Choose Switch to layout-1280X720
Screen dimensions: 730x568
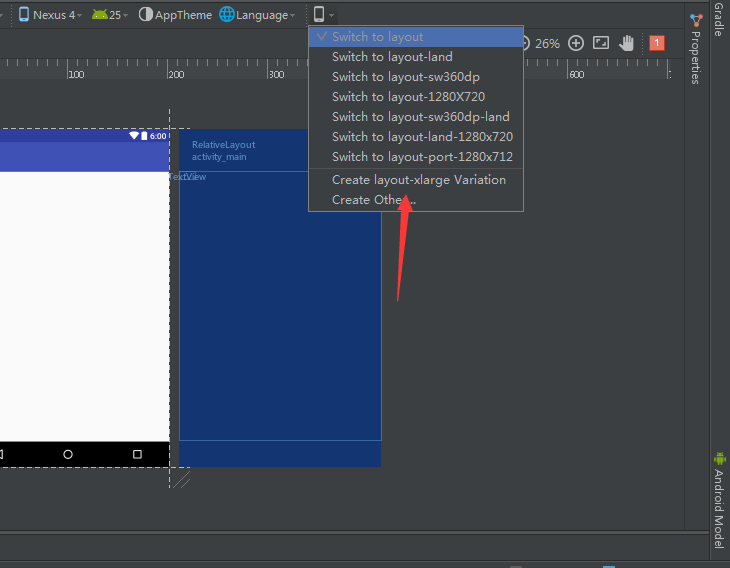[x=408, y=97]
